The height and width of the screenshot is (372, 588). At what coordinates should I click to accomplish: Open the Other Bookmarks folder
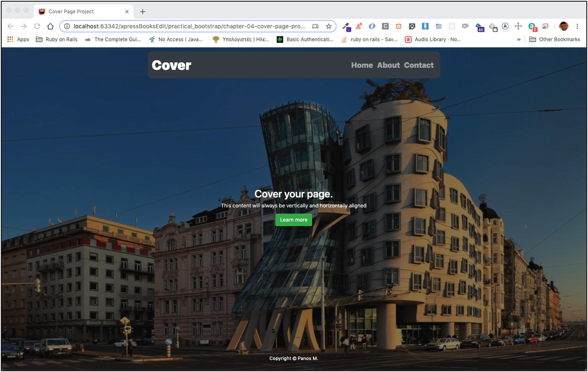click(555, 40)
